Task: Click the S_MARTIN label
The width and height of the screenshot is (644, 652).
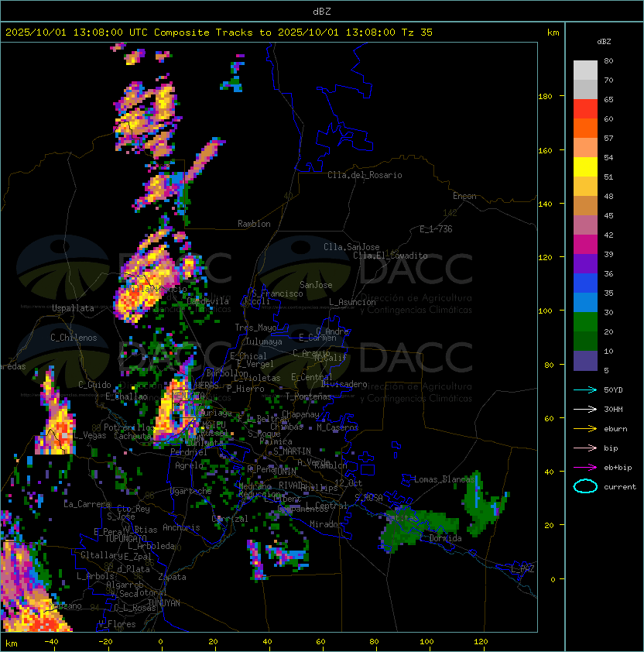Action: coord(292,451)
